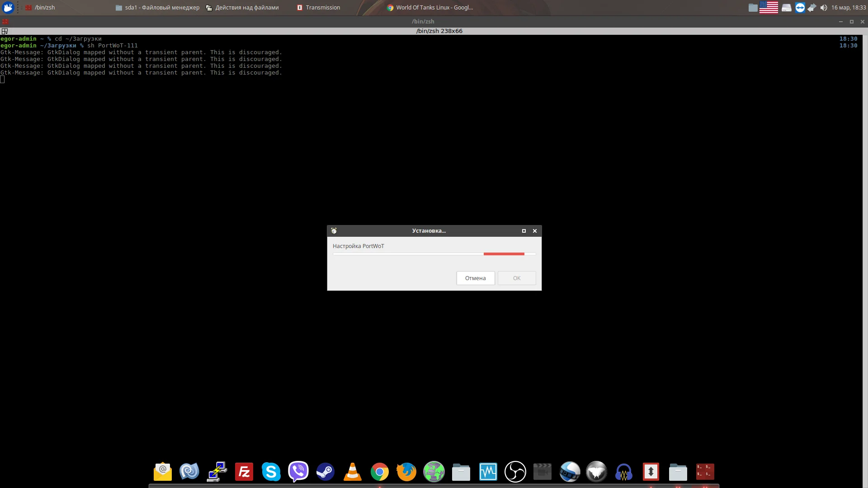
Task: Open sda1 file manager taskbar window
Action: pyautogui.click(x=157, y=7)
